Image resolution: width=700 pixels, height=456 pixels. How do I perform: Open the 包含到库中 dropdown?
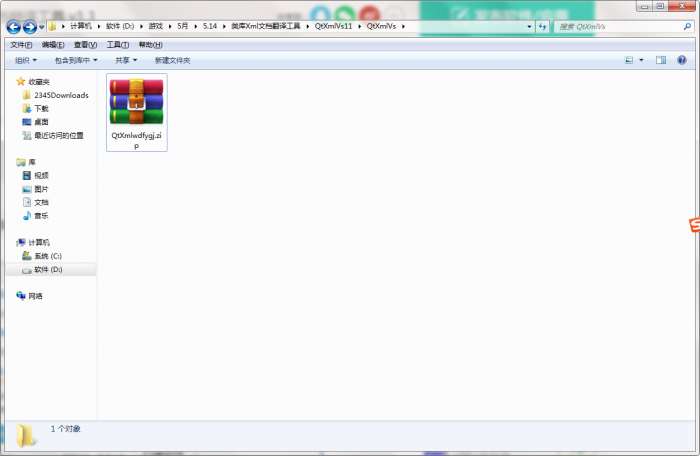click(x=76, y=60)
